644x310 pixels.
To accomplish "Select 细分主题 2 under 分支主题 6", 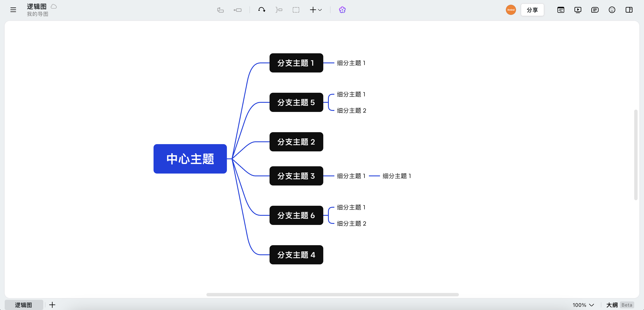I will tap(351, 223).
